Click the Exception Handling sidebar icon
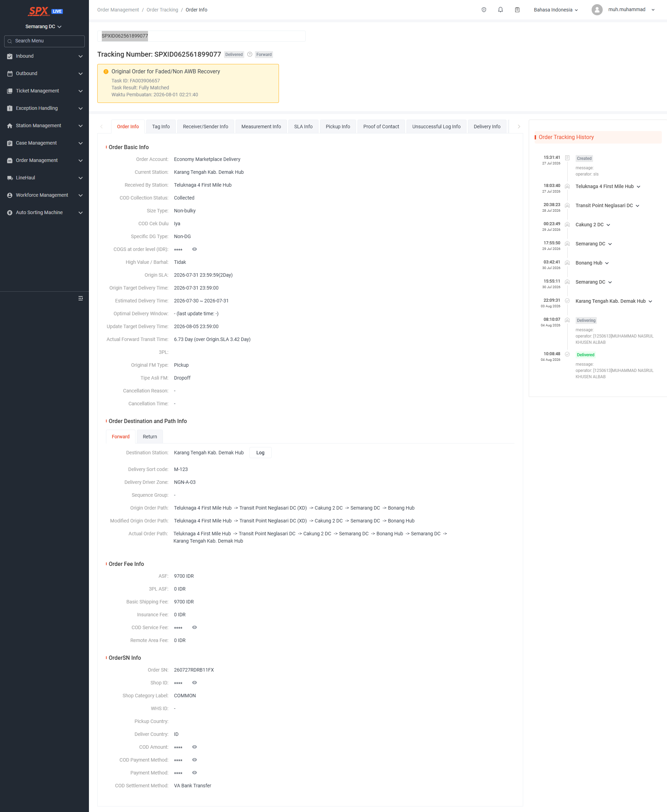The width and height of the screenshot is (667, 812). [10, 108]
